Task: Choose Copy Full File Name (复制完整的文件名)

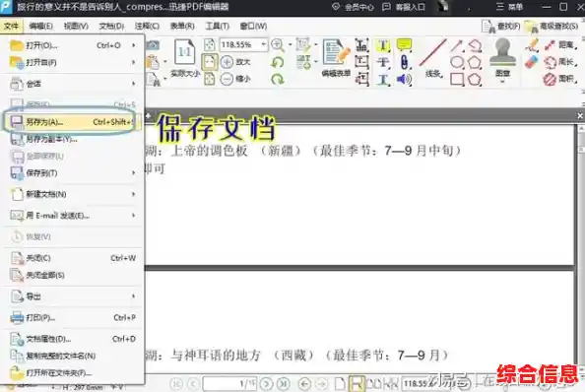Action: click(72, 356)
